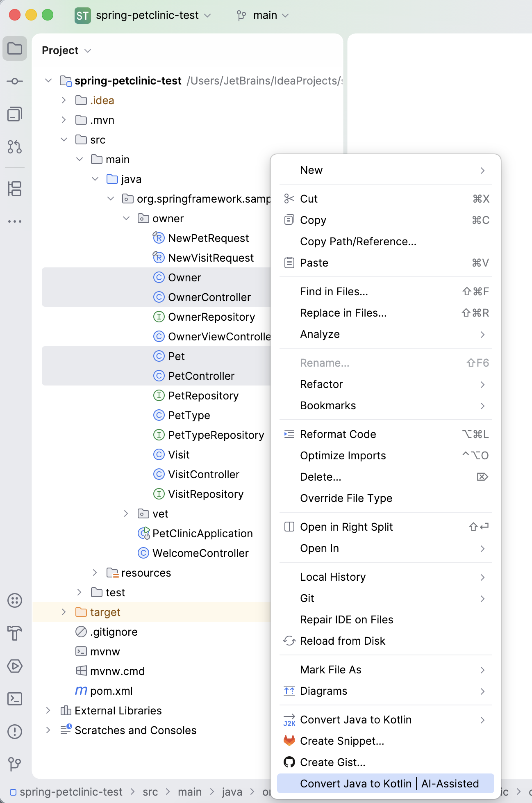This screenshot has width=532, height=803.
Task: Expand Scratches and Consoles node
Action: coord(48,730)
